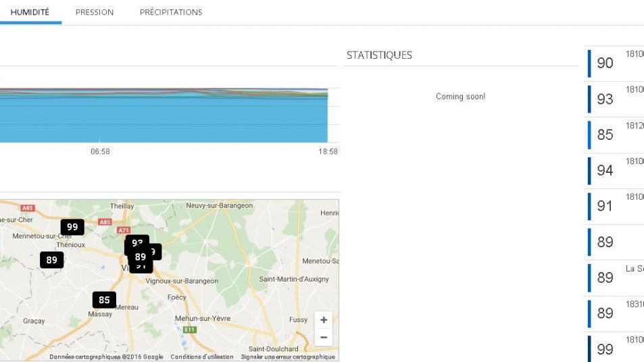The height and width of the screenshot is (362, 644).
Task: Select the station reading 94 in list
Action: tap(605, 170)
